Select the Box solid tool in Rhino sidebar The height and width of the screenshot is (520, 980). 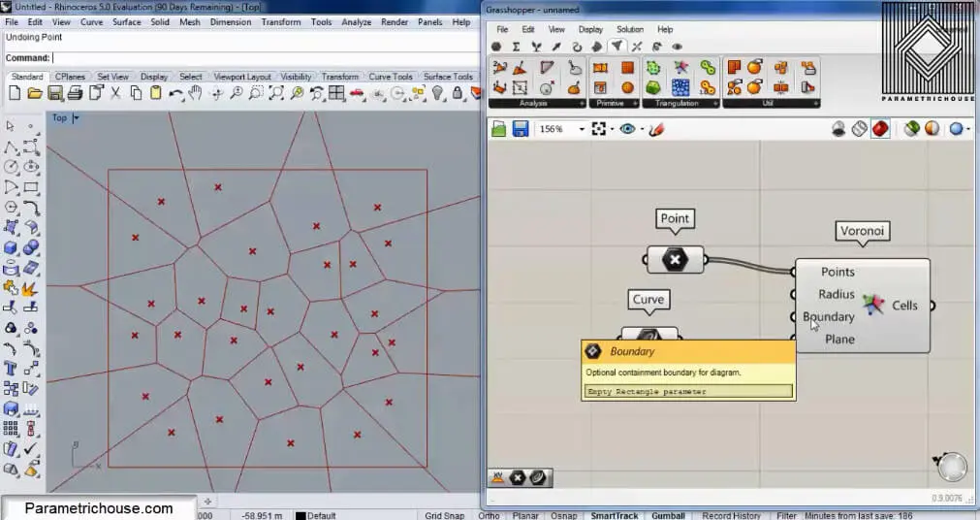tap(11, 247)
